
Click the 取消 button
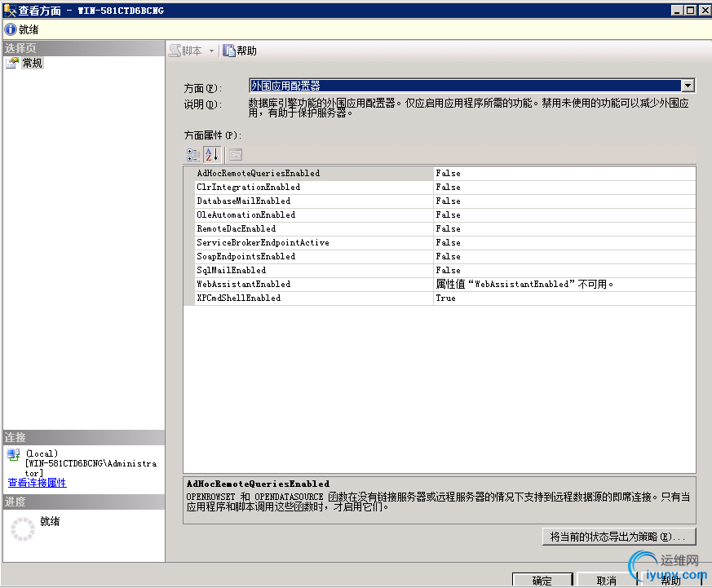pos(606,580)
